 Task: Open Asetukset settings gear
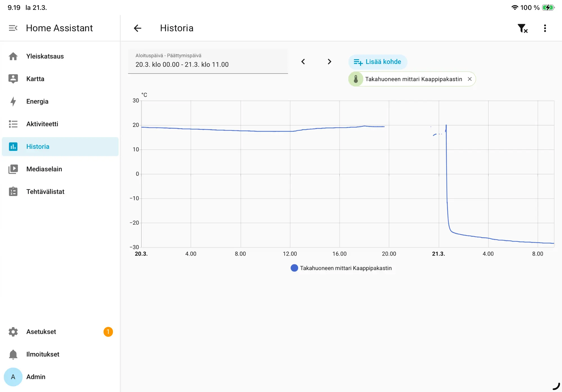click(x=60, y=332)
